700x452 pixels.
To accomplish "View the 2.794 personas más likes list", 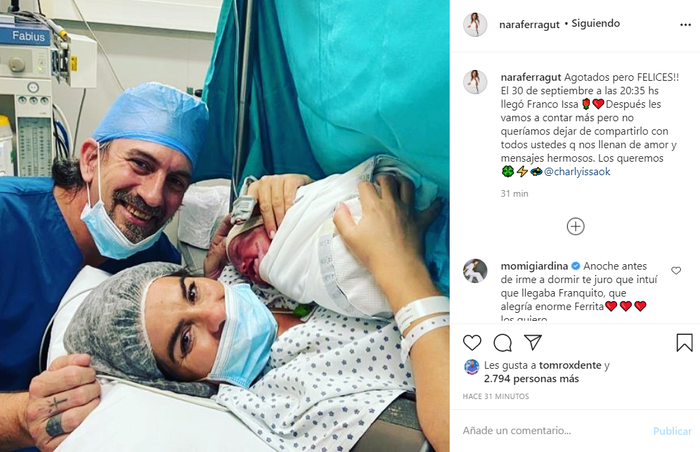I will [531, 379].
